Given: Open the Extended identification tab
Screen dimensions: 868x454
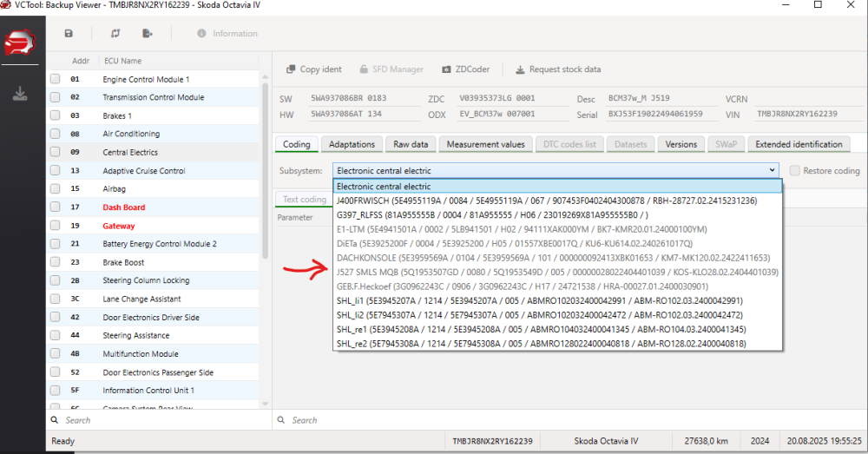Looking at the screenshot, I should pyautogui.click(x=799, y=144).
